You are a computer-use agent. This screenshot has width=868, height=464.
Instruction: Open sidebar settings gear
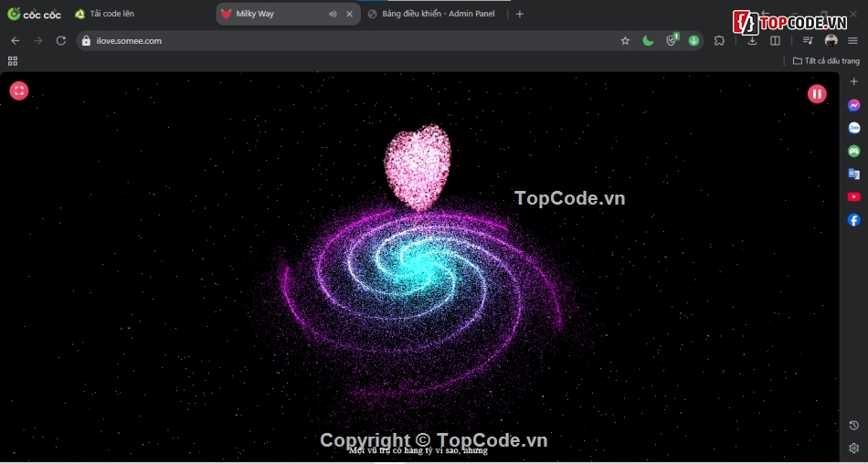[853, 448]
